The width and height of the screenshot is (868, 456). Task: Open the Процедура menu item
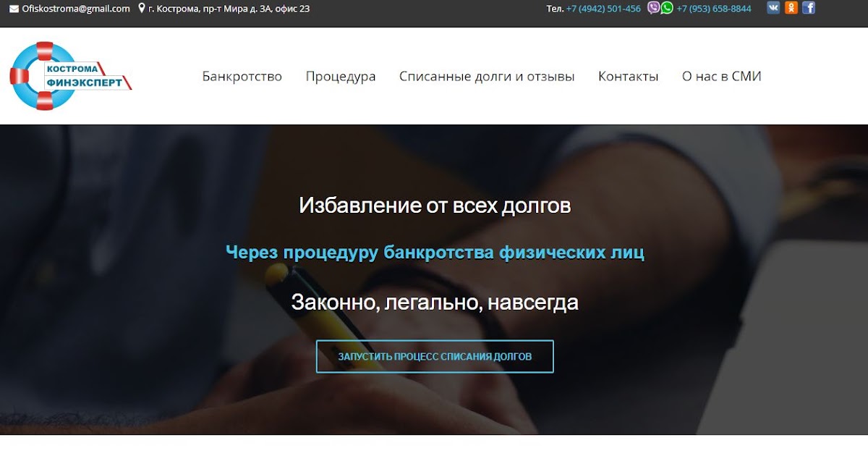click(x=341, y=76)
